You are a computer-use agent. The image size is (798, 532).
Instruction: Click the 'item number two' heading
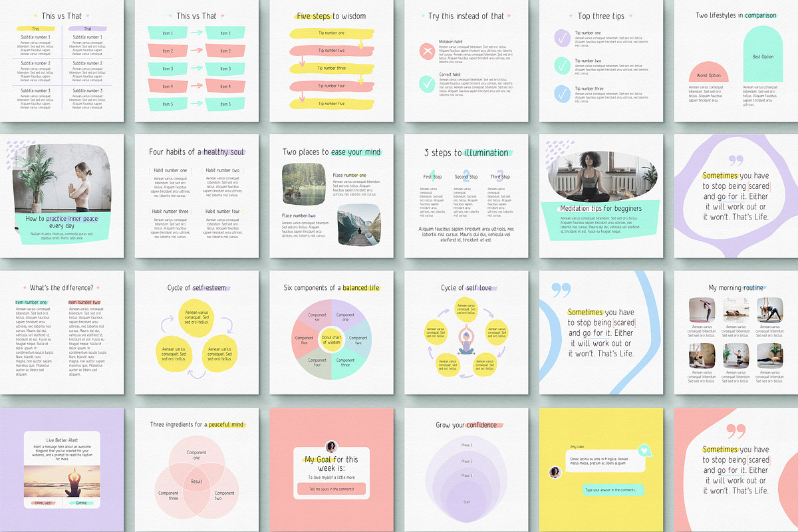pyautogui.click(x=84, y=302)
